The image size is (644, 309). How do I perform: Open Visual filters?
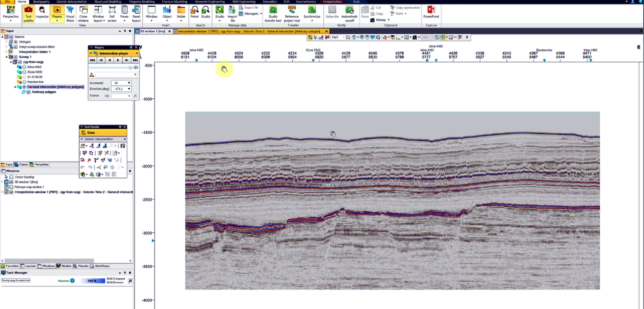[70, 14]
